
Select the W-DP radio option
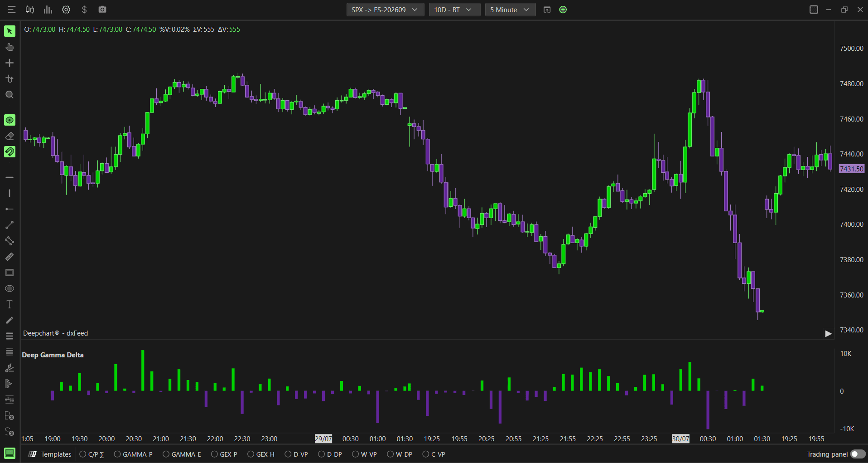click(x=400, y=454)
